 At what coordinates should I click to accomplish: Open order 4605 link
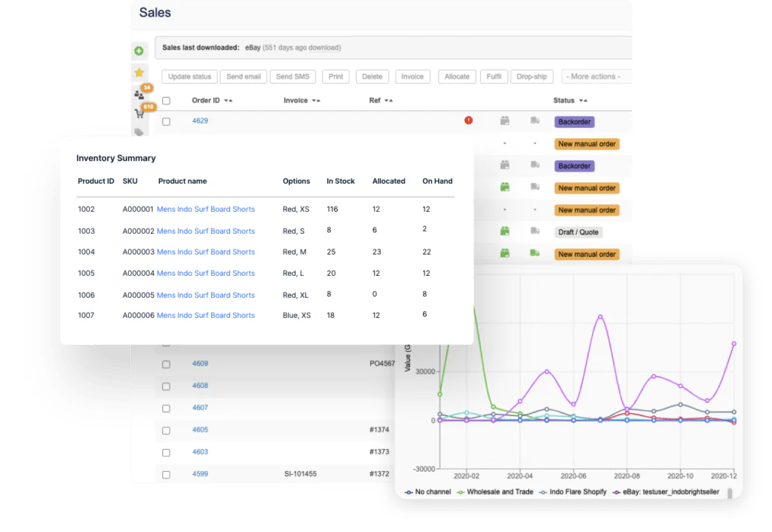(x=200, y=430)
